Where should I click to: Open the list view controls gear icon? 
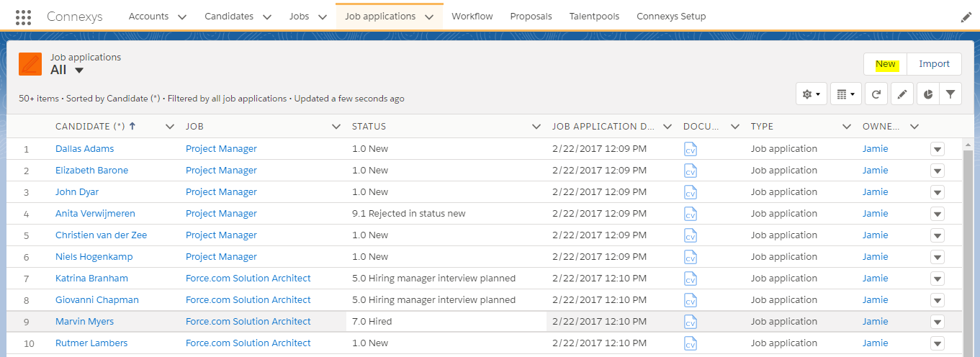coord(812,94)
